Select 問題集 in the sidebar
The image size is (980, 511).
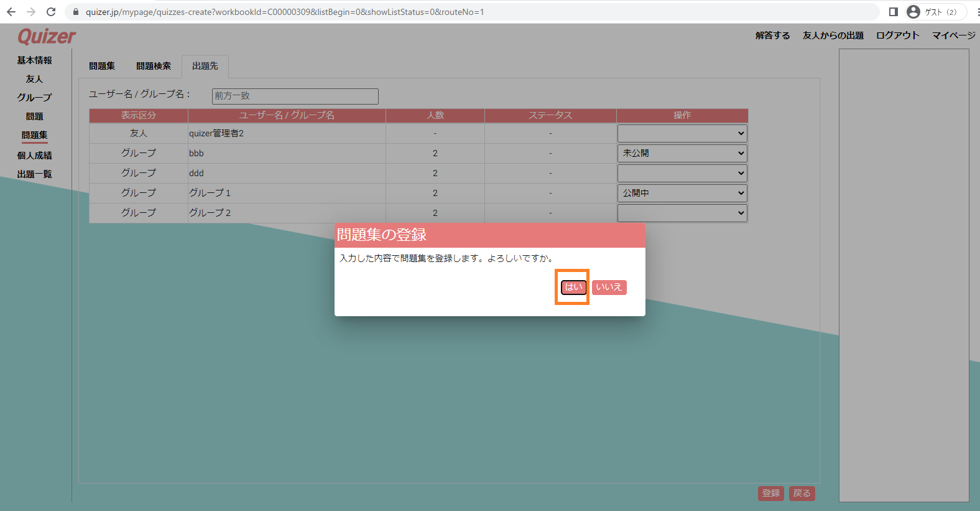tap(35, 135)
